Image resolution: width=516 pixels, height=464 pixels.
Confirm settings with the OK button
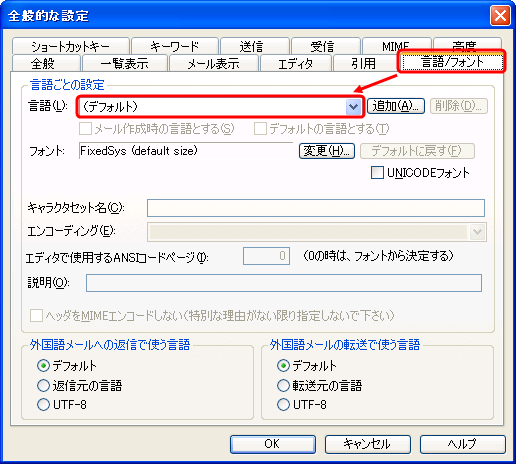(x=273, y=444)
